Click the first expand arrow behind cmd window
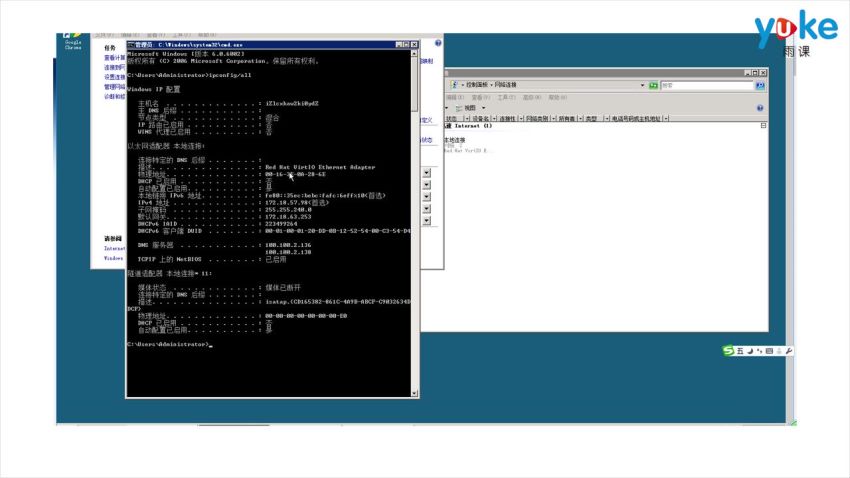Image resolution: width=850 pixels, height=478 pixels. point(427,173)
